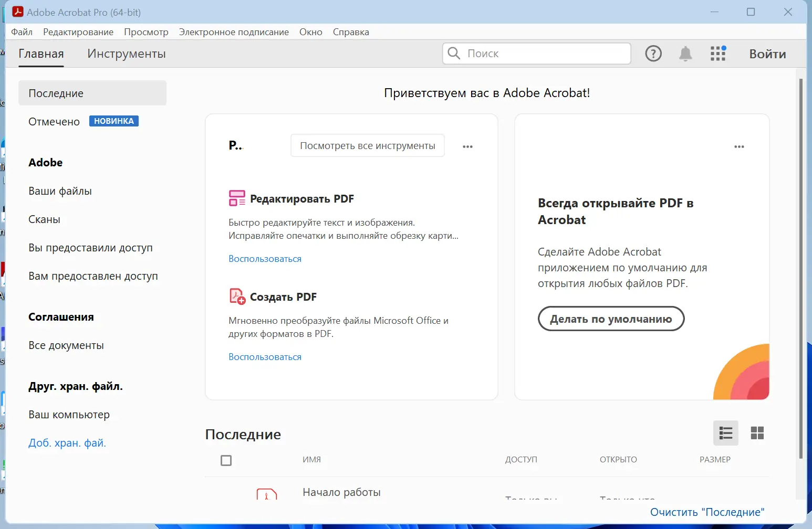Screen dimensions: 812x529
Task: Sort recent files by ИМЯ column
Action: pyautogui.click(x=311, y=460)
